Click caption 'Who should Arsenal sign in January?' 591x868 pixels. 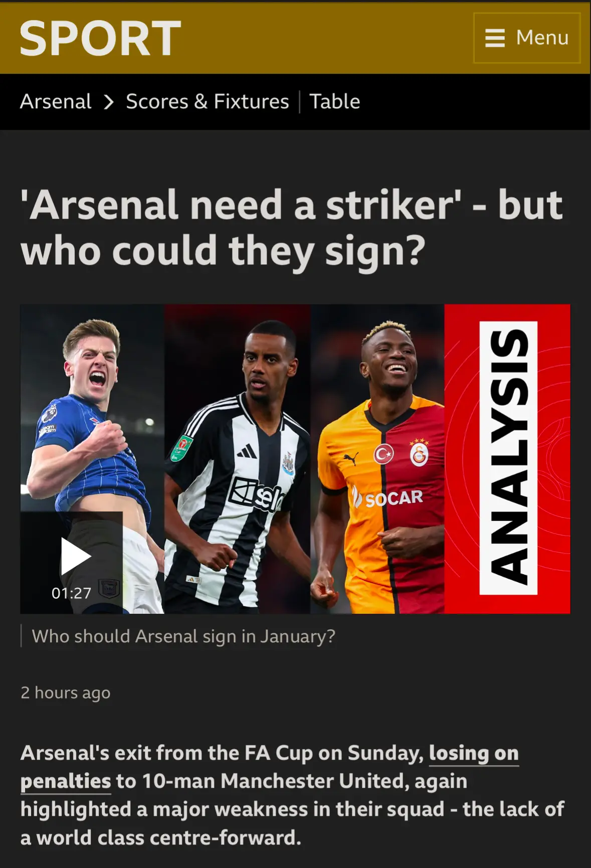coord(183,636)
